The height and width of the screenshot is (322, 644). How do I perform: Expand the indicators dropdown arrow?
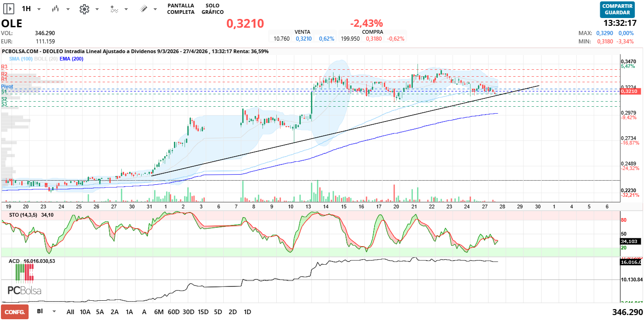point(126,9)
